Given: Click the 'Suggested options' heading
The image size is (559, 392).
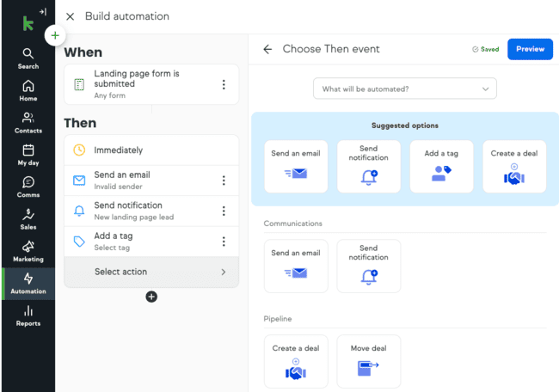Looking at the screenshot, I should point(405,126).
